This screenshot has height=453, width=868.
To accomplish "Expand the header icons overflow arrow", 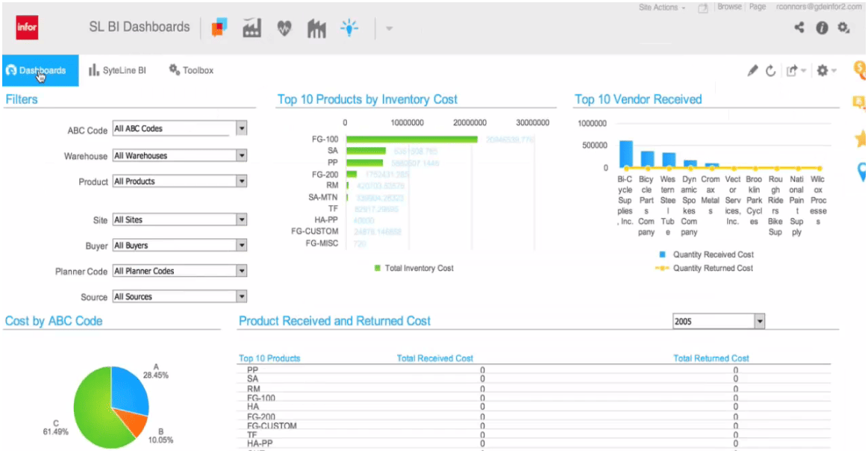I will (389, 28).
